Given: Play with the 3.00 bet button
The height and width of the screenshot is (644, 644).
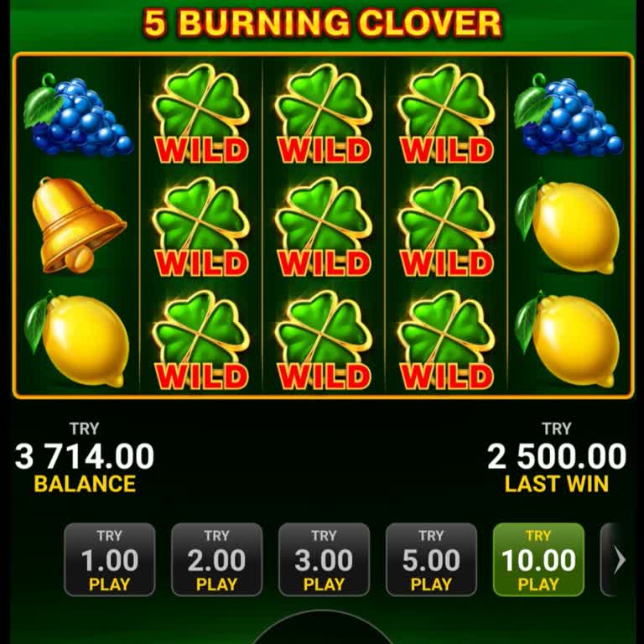Looking at the screenshot, I should pos(324,559).
